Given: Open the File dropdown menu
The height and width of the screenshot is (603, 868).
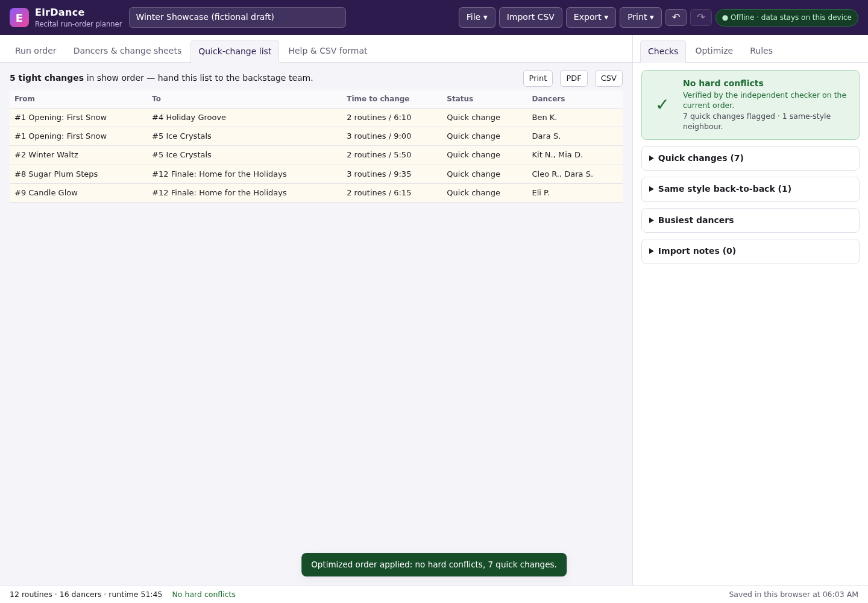Looking at the screenshot, I should 477,17.
